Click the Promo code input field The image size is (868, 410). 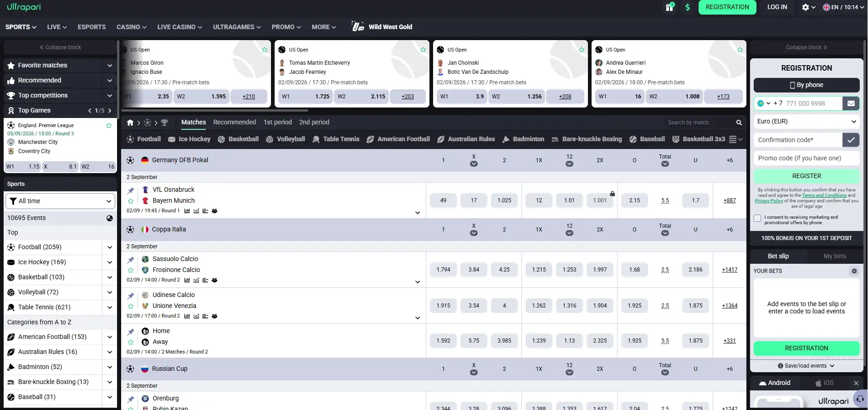(807, 158)
